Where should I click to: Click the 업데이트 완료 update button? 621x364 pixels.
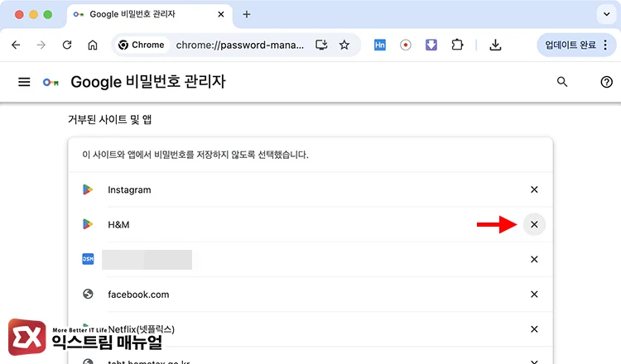pos(570,45)
